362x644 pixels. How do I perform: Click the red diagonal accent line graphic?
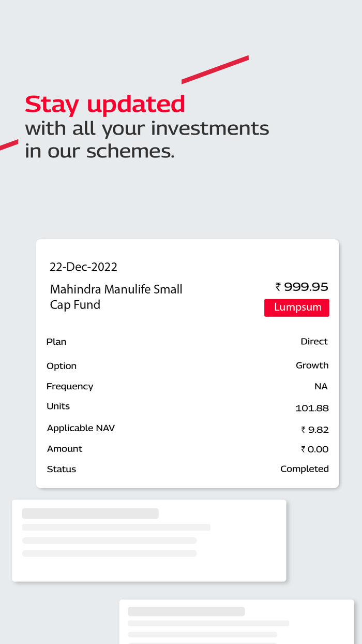[215, 69]
